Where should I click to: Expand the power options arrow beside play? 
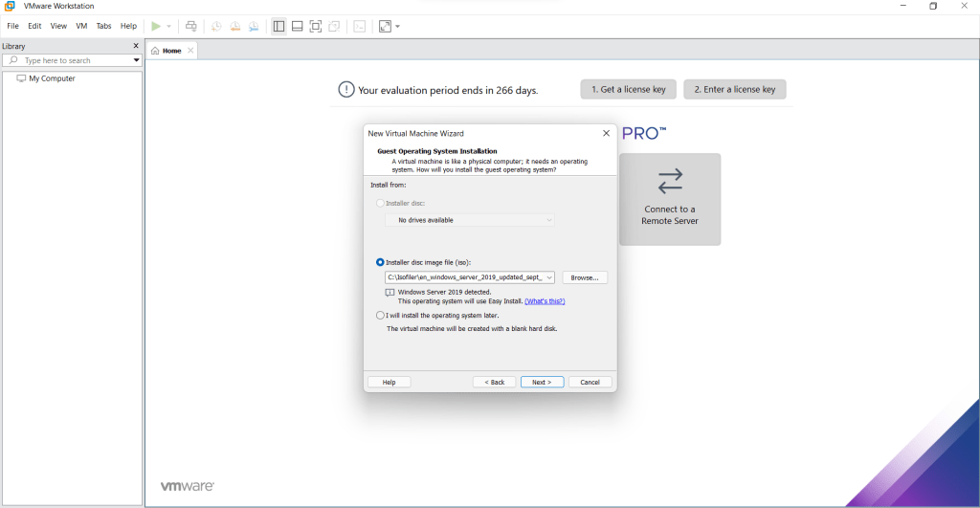point(169,26)
